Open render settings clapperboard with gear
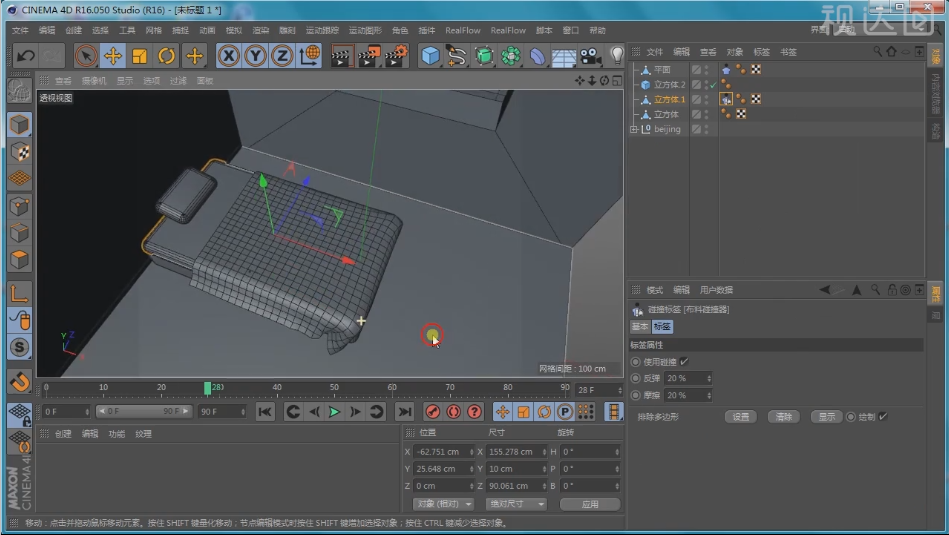 pos(396,56)
